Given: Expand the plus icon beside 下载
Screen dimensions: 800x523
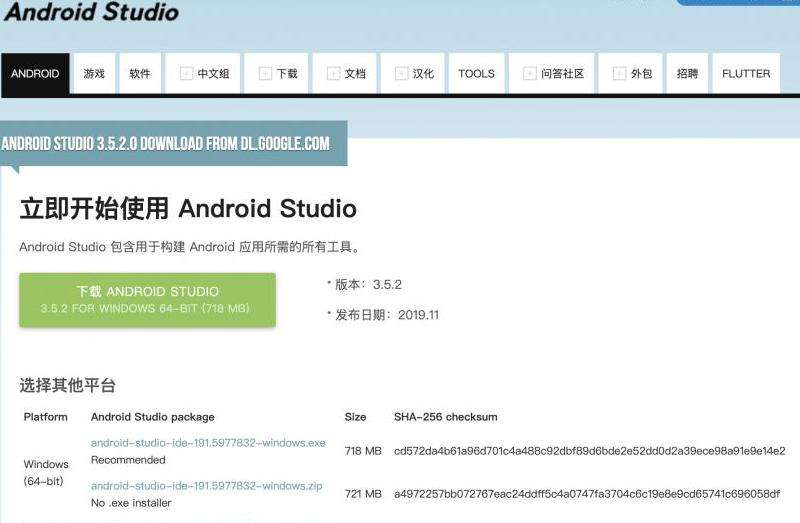Looking at the screenshot, I should [265, 74].
